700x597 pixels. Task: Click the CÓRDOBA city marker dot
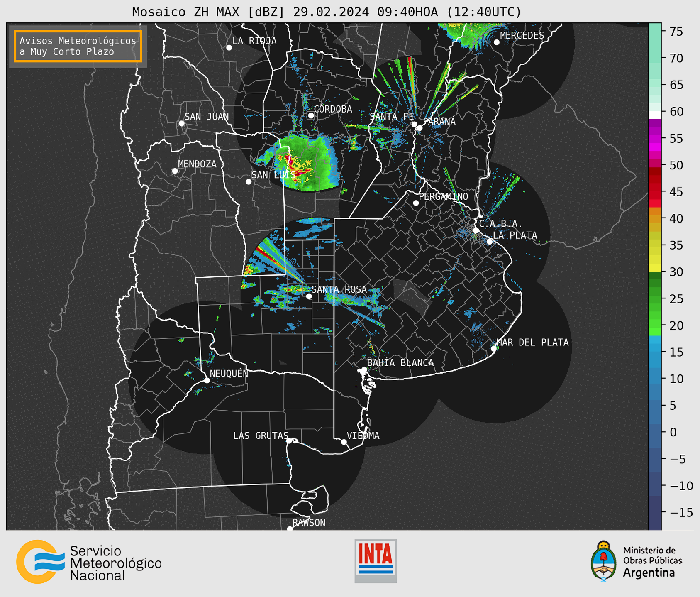pyautogui.click(x=311, y=115)
